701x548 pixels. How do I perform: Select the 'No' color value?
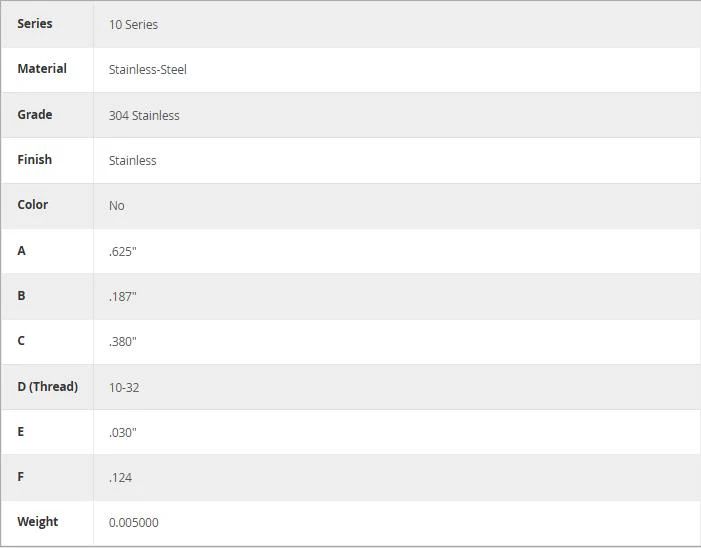coord(117,206)
